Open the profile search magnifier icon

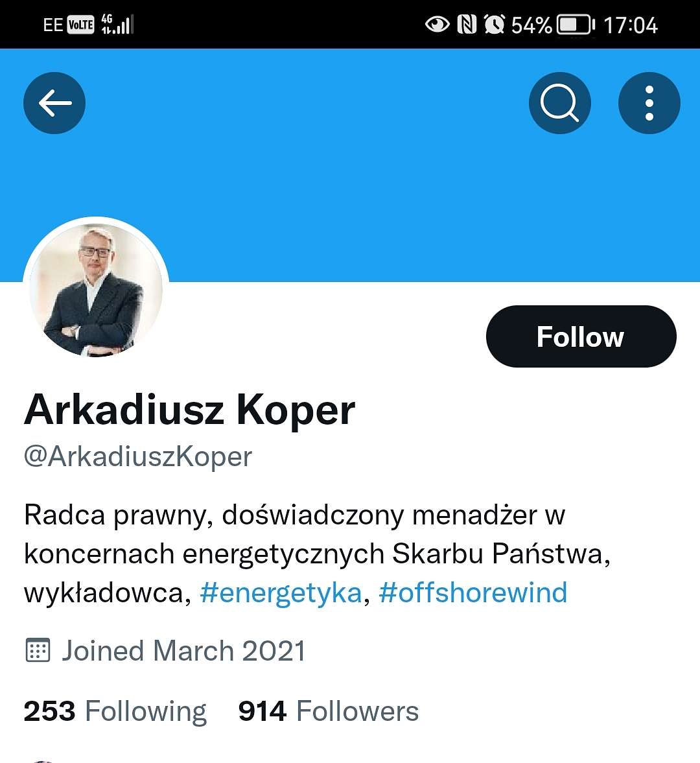pos(560,103)
